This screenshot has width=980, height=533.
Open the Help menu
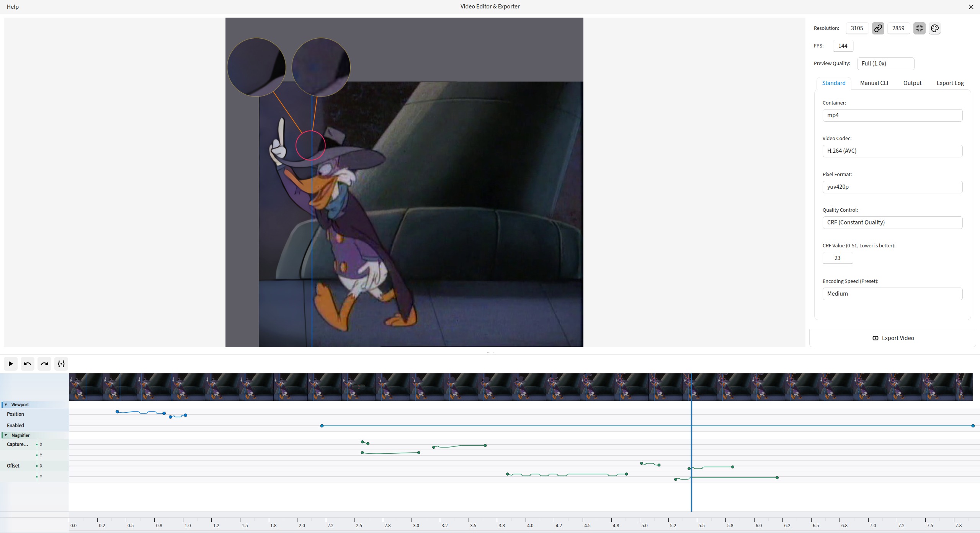(13, 7)
